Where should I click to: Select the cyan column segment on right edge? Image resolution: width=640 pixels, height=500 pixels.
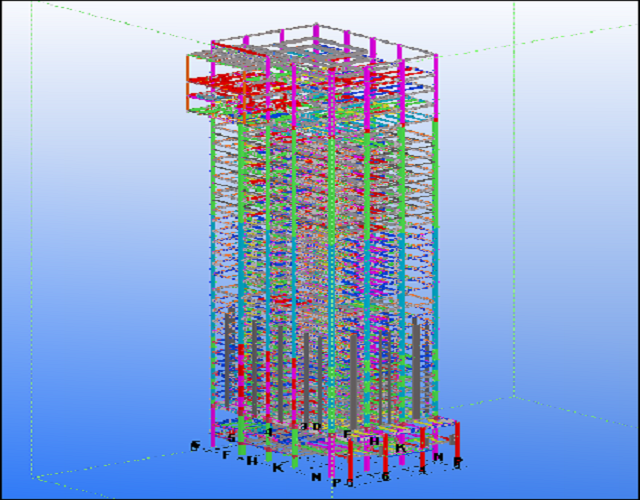coord(436,270)
